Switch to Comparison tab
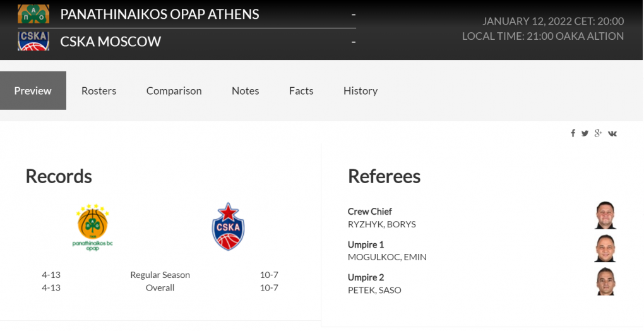The height and width of the screenshot is (331, 644). coord(174,91)
